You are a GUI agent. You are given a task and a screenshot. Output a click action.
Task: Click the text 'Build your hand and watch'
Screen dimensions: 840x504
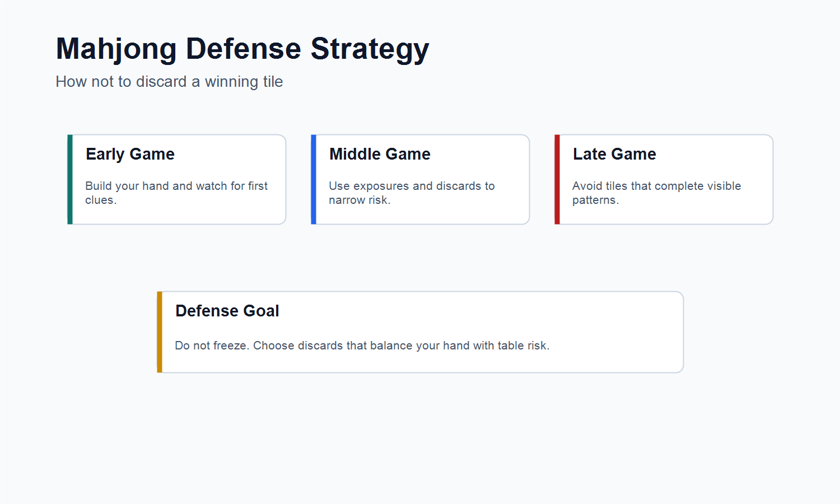coord(156,186)
